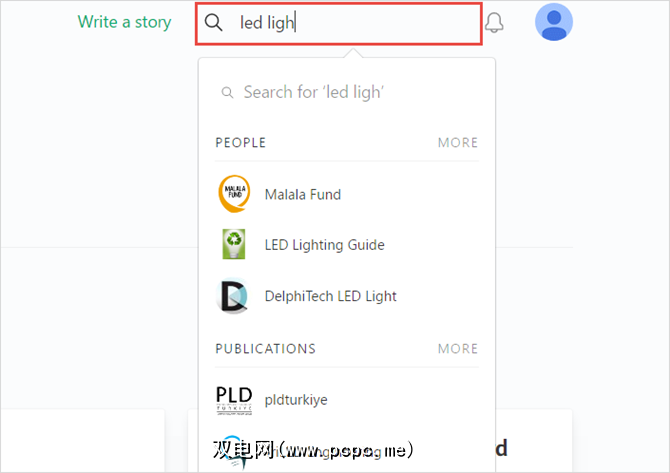Click the PUBLICATIONS section heading

[265, 349]
